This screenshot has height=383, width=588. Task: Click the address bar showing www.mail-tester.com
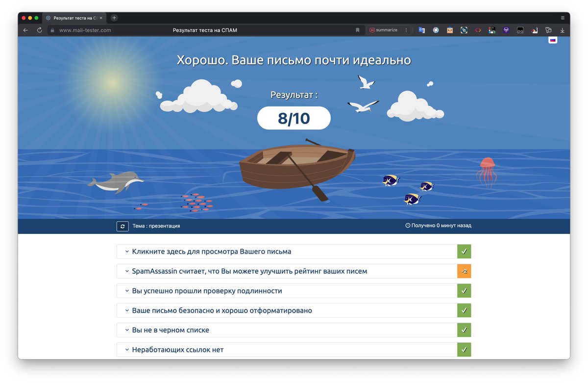click(206, 30)
